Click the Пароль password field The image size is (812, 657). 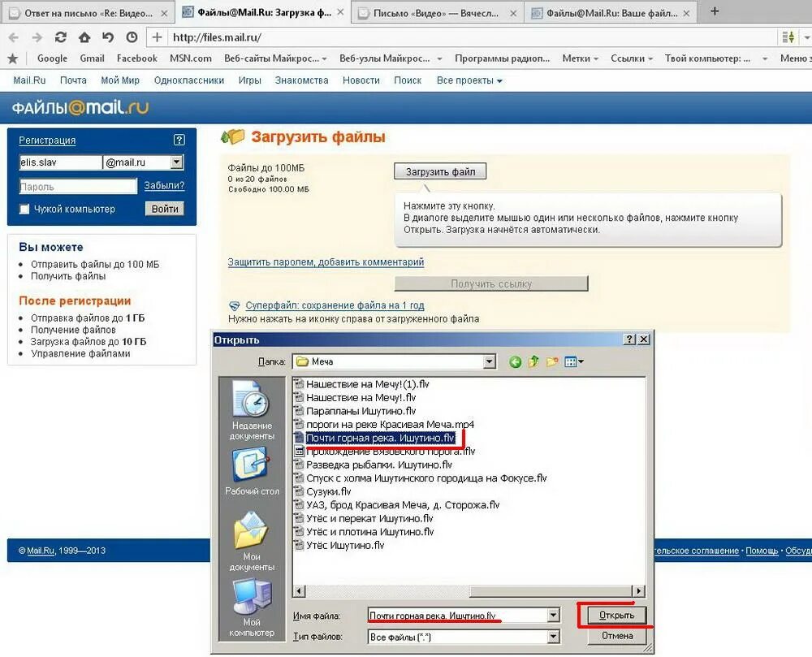pos(78,187)
